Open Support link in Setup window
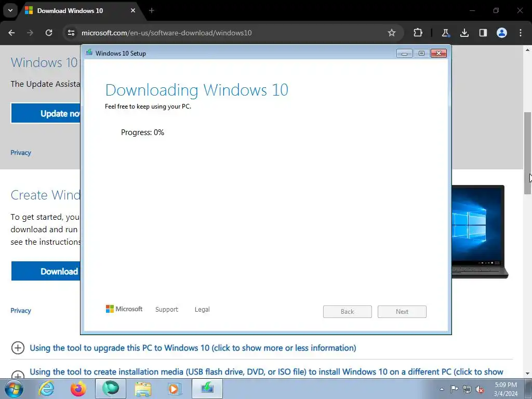 tap(167, 309)
